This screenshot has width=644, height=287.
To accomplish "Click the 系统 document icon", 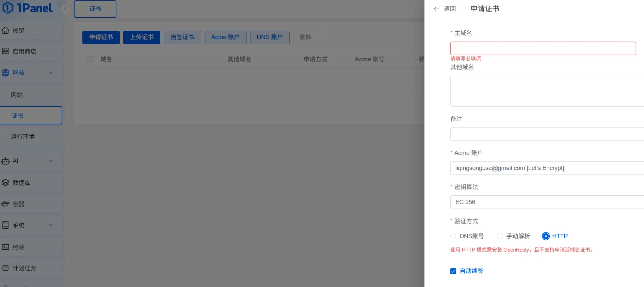I will (5, 225).
